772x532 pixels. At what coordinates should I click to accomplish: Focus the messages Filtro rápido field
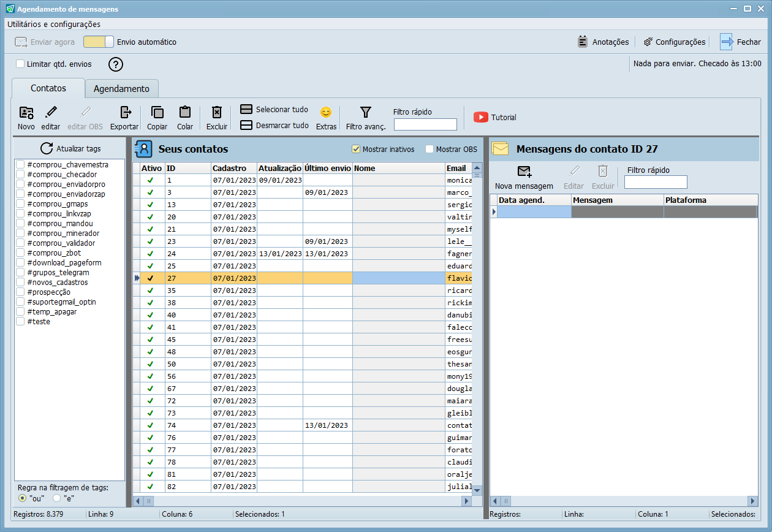[x=656, y=182]
